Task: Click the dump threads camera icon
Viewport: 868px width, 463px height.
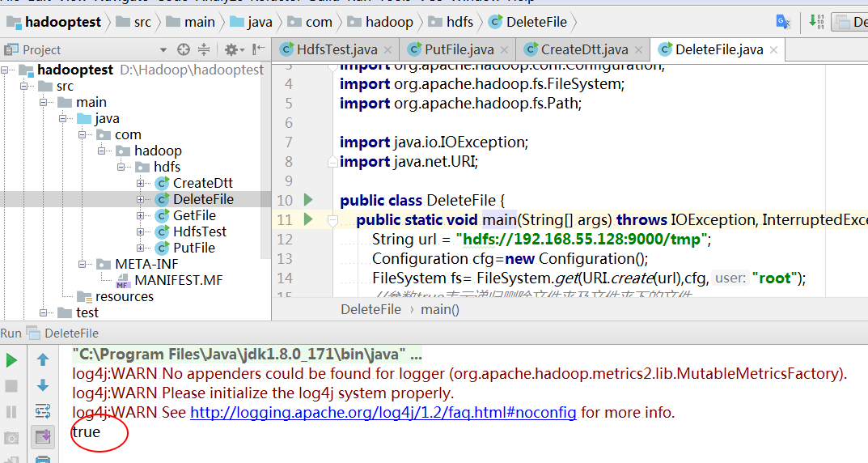Action: click(11, 438)
